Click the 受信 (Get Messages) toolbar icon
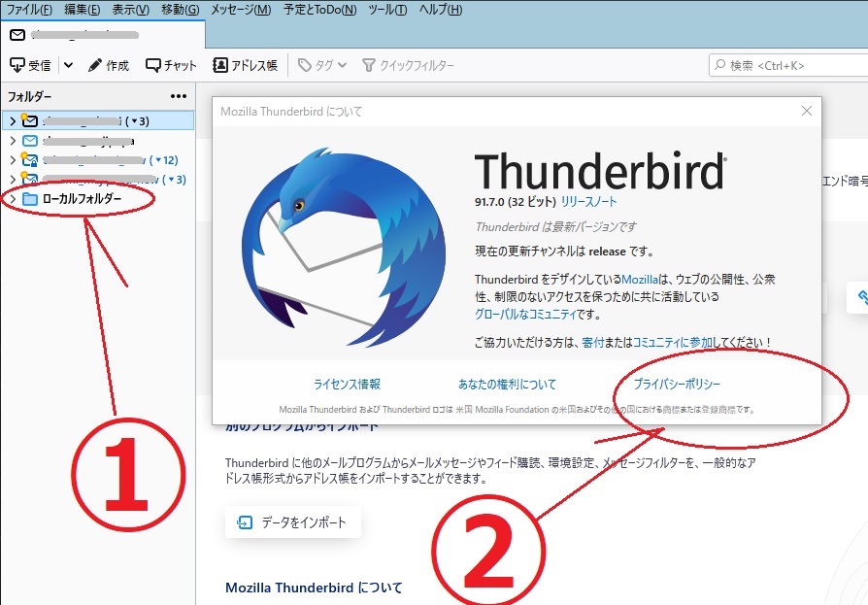The width and height of the screenshot is (868, 605). pyautogui.click(x=17, y=65)
